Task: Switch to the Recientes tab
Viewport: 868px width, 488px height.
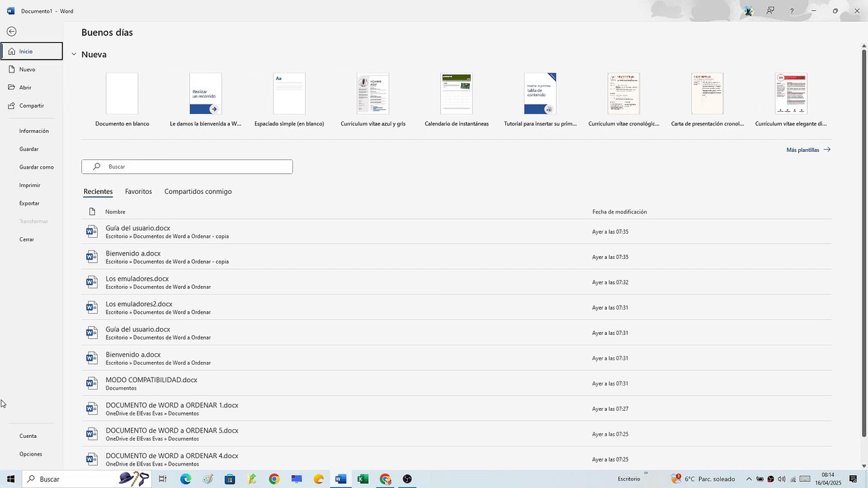Action: point(98,192)
